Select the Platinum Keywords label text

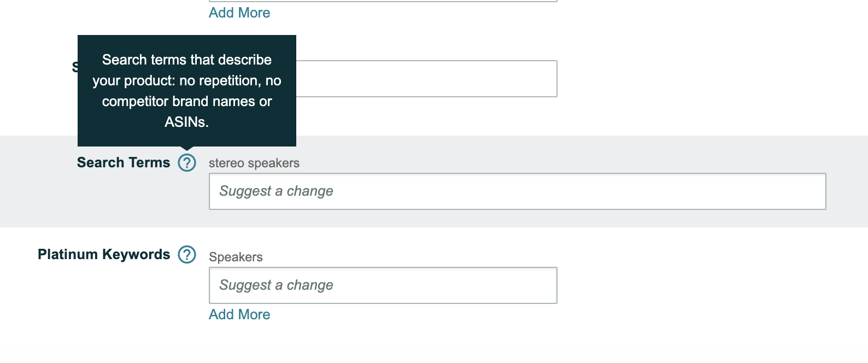click(104, 255)
